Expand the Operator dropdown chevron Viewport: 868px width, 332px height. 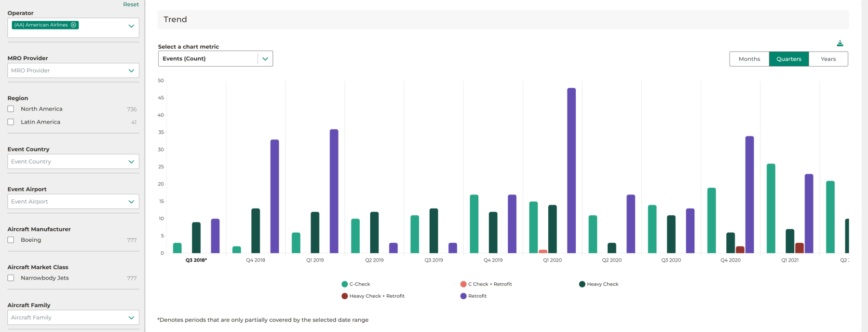[131, 26]
